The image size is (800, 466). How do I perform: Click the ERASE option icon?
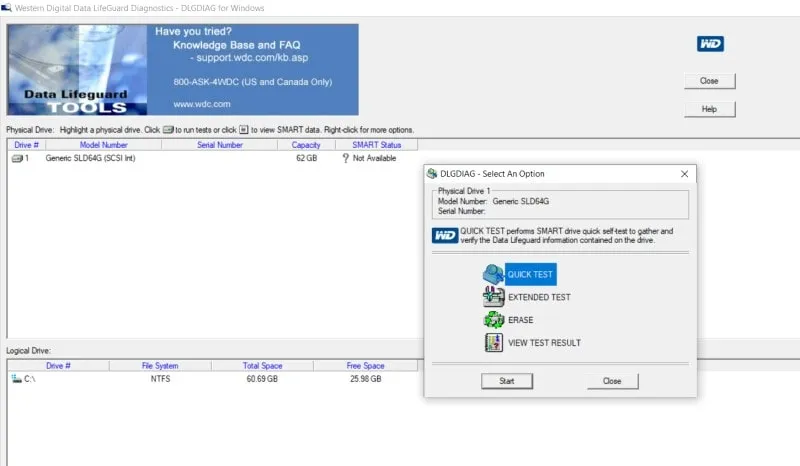[493, 320]
